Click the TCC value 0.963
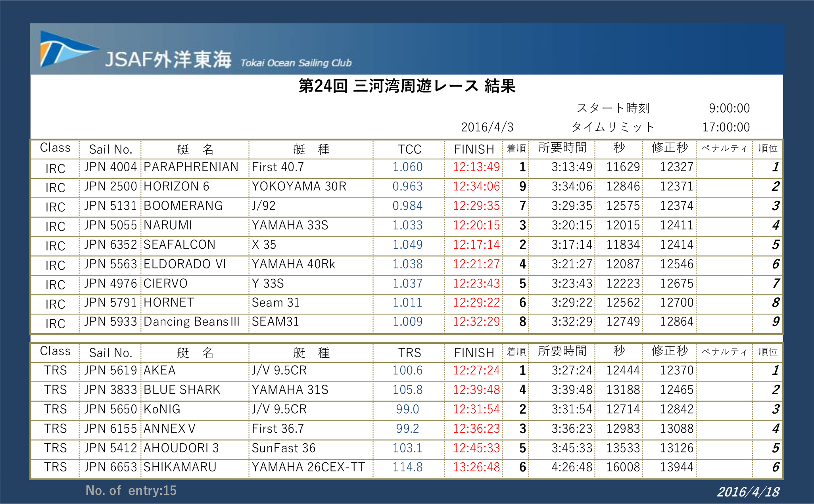Viewport: 814px width, 504px height. point(407,186)
